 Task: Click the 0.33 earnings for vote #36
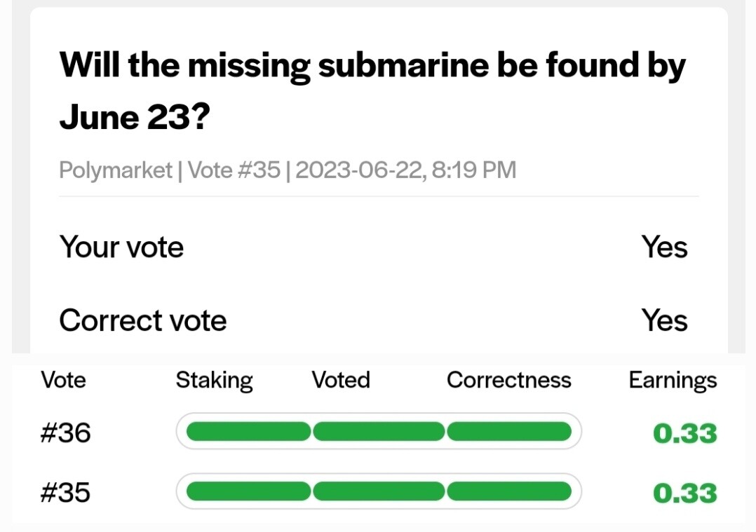pyautogui.click(x=684, y=433)
